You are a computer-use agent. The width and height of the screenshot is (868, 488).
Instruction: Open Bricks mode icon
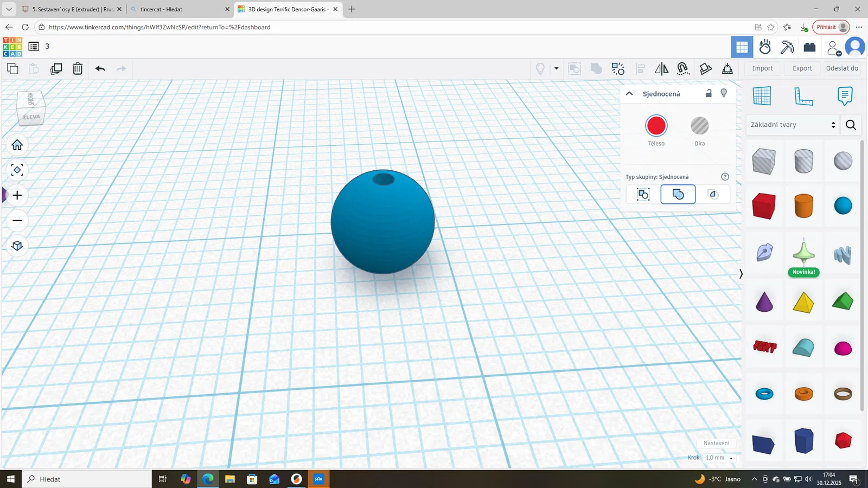click(x=810, y=47)
